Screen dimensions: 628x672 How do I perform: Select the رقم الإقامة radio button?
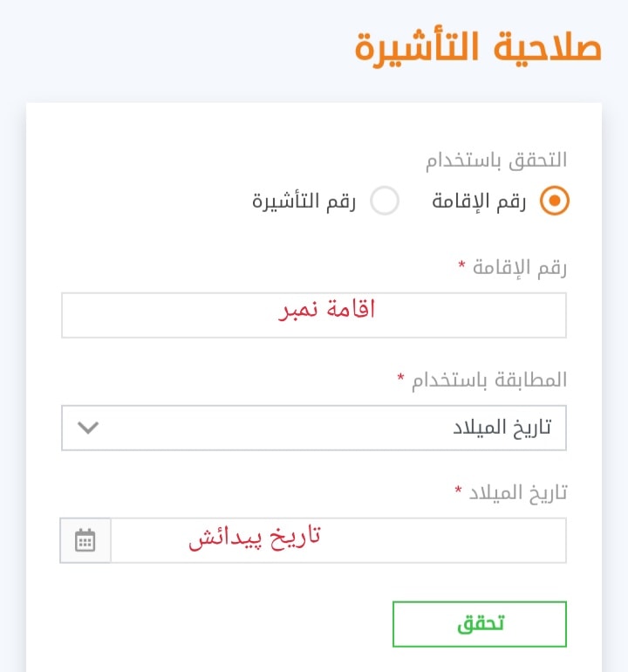point(555,201)
